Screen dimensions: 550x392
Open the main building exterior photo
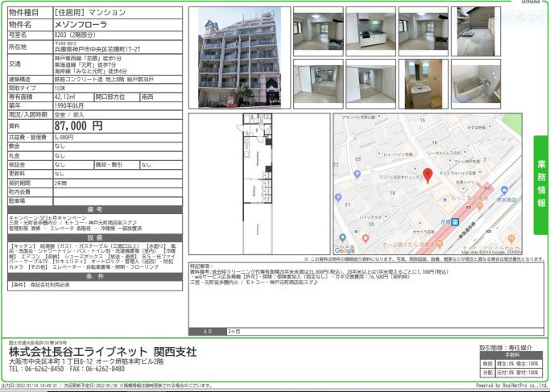tap(240, 57)
